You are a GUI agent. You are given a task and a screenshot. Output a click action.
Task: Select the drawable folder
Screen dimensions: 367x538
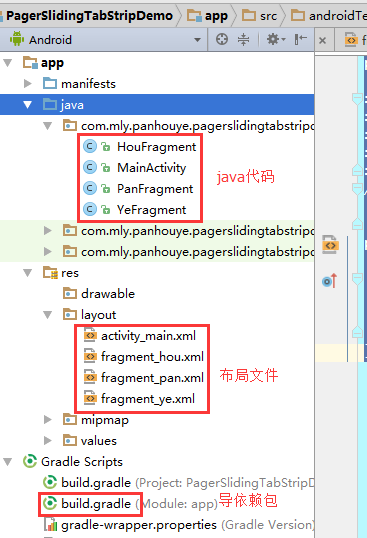[108, 294]
